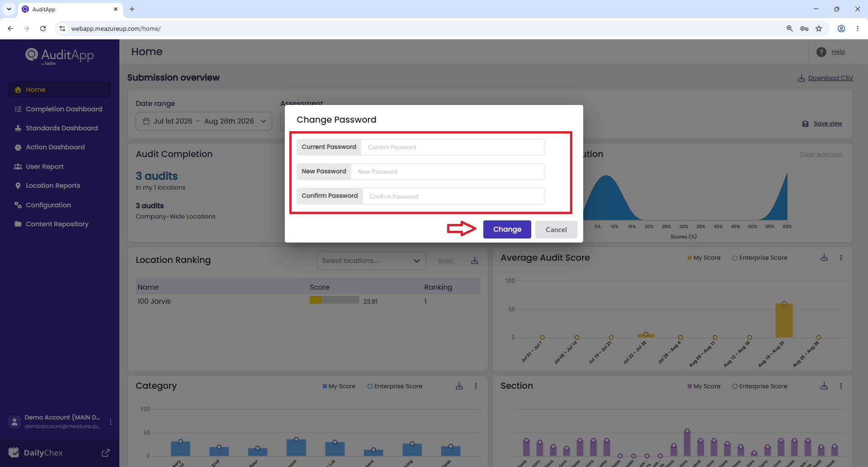This screenshot has width=868, height=467.
Task: Focus the New Password field
Action: point(448,172)
